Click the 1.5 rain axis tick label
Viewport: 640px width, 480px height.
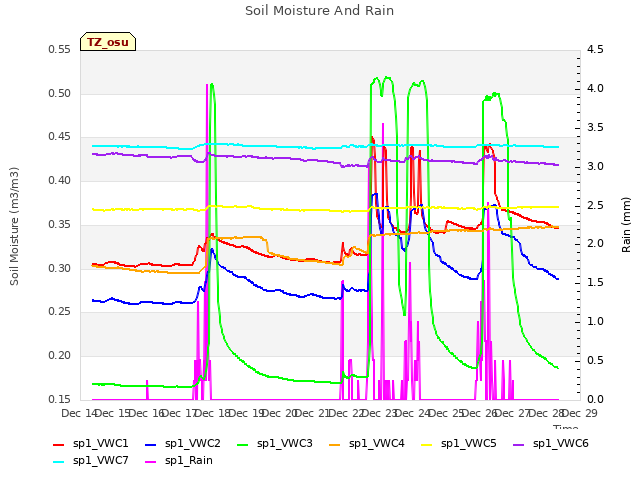point(595,282)
